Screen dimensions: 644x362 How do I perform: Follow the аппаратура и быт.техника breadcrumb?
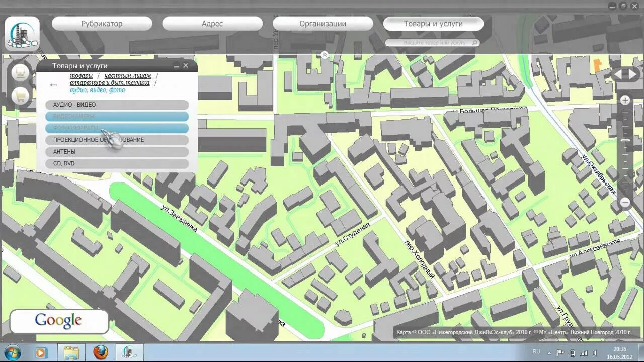click(x=110, y=83)
